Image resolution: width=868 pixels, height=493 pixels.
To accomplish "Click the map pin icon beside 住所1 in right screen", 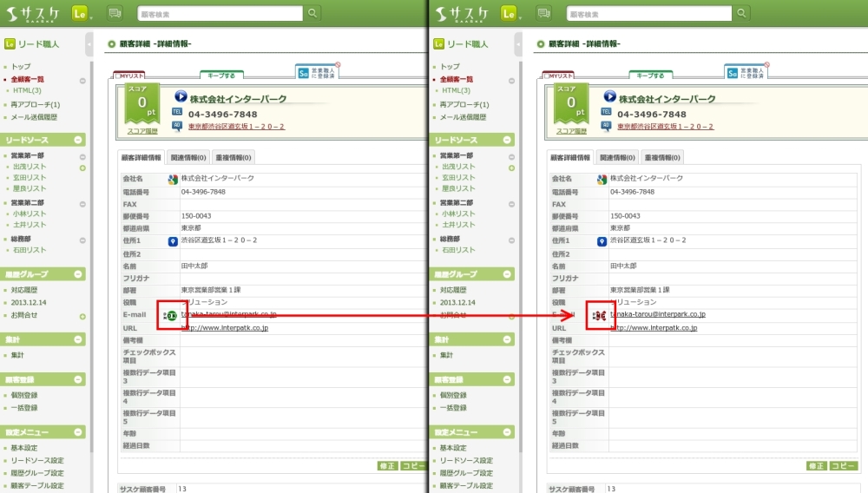I will tap(602, 241).
